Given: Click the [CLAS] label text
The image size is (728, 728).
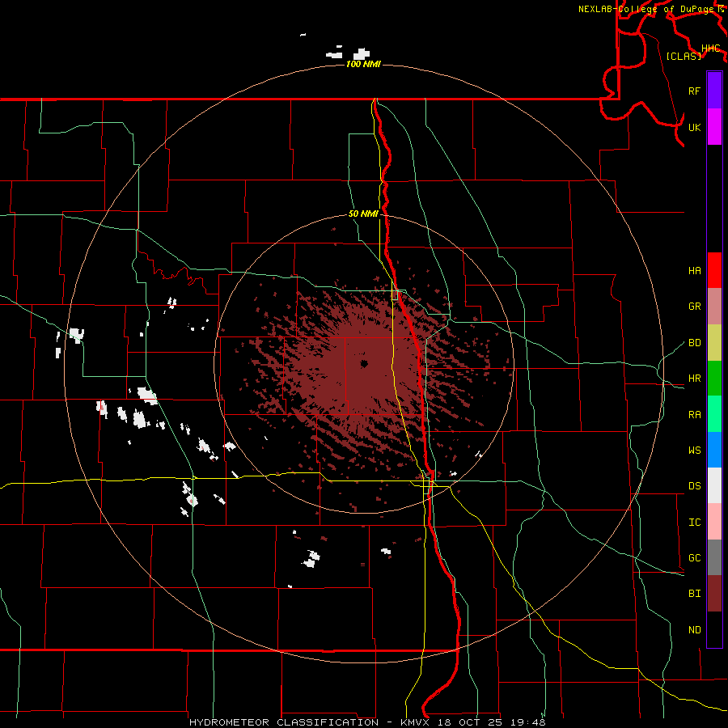Looking at the screenshot, I should [684, 56].
